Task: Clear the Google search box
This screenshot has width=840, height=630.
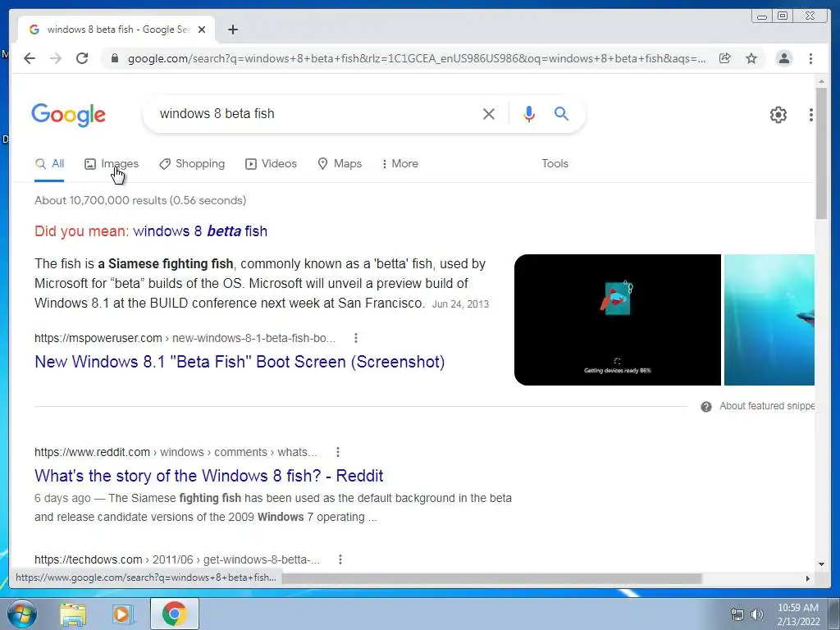Action: (x=489, y=113)
